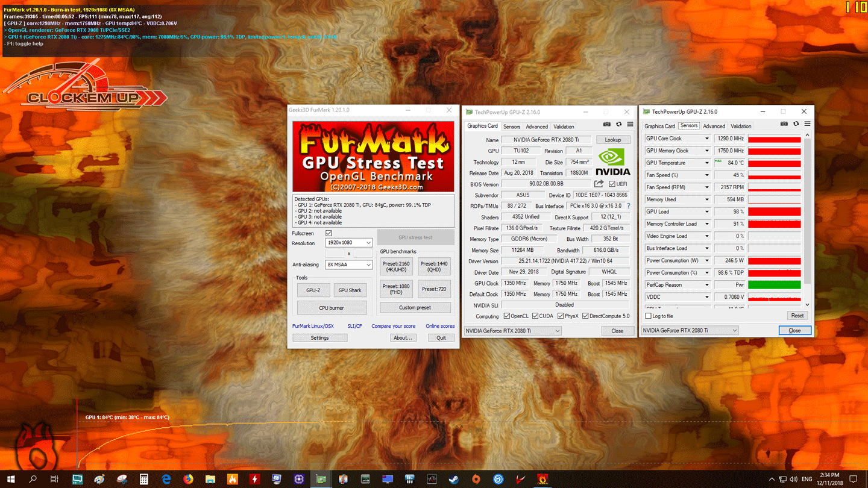Expand the GPU Temperature sensor dropdown
This screenshot has width=868, height=488.
[x=707, y=163]
